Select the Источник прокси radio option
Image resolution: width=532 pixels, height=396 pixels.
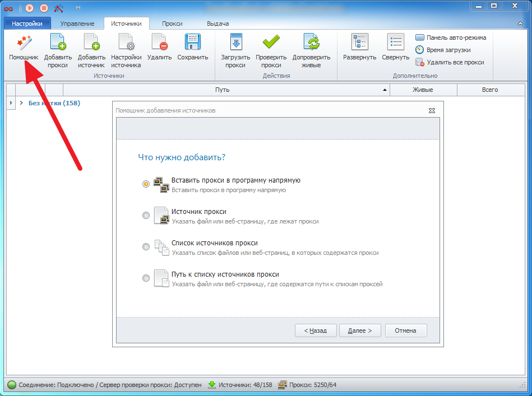[146, 215]
